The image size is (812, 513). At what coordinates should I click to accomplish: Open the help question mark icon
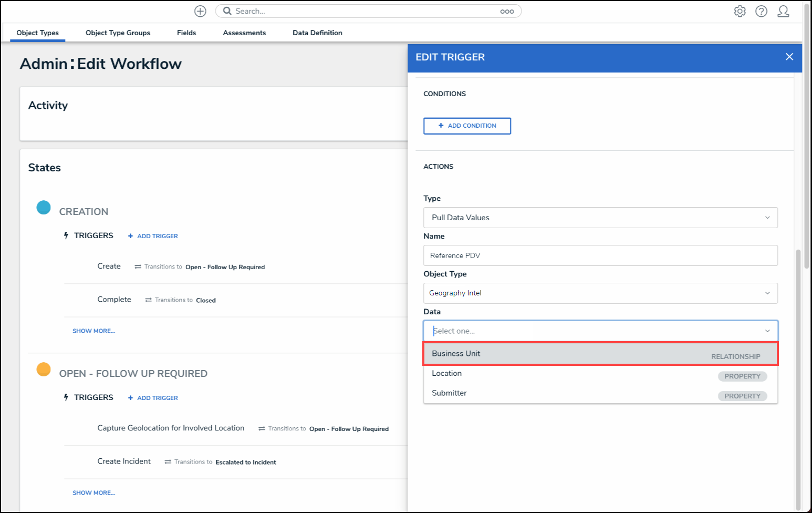click(761, 11)
